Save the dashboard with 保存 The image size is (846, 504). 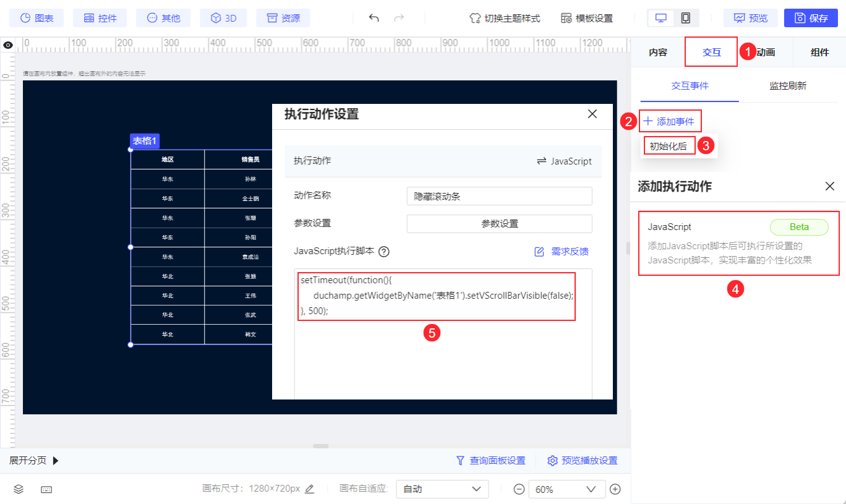pos(811,18)
